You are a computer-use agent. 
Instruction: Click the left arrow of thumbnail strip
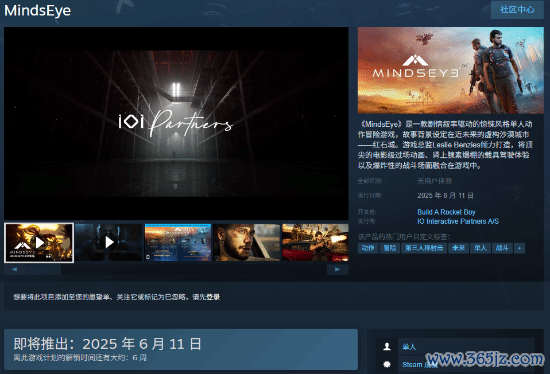point(14,269)
